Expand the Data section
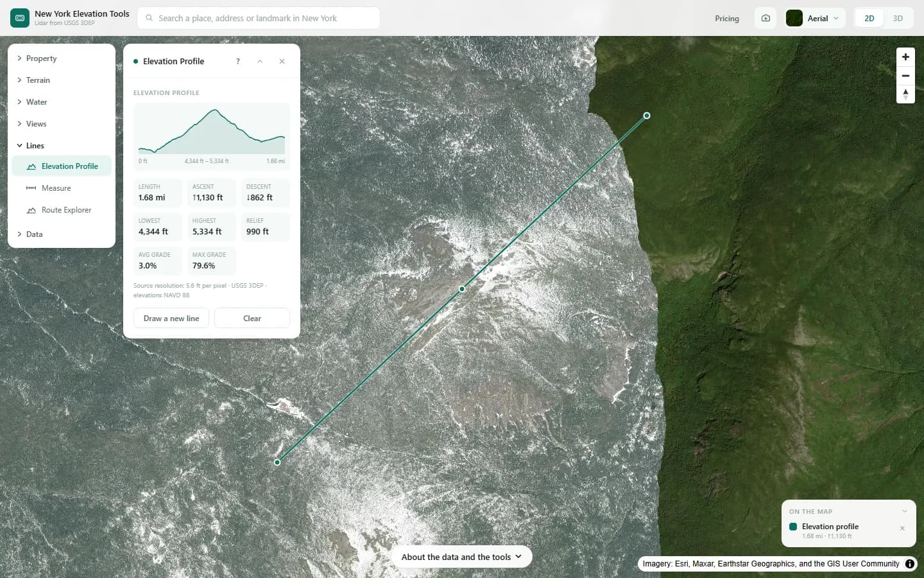Screen dimensions: 924x578 pyautogui.click(x=62, y=234)
